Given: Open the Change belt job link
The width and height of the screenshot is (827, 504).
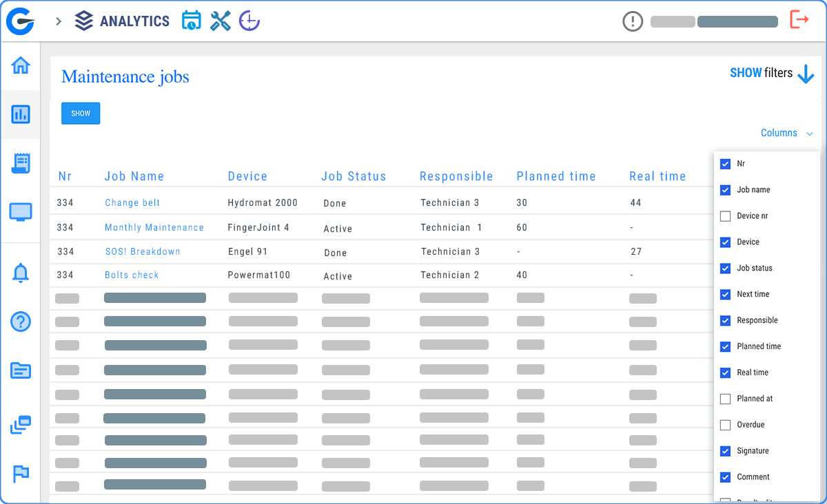Looking at the screenshot, I should point(132,203).
